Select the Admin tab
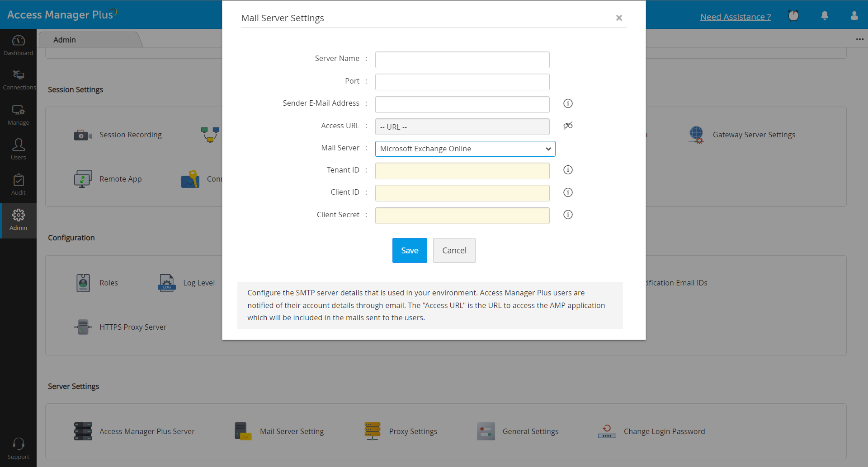 coord(65,40)
